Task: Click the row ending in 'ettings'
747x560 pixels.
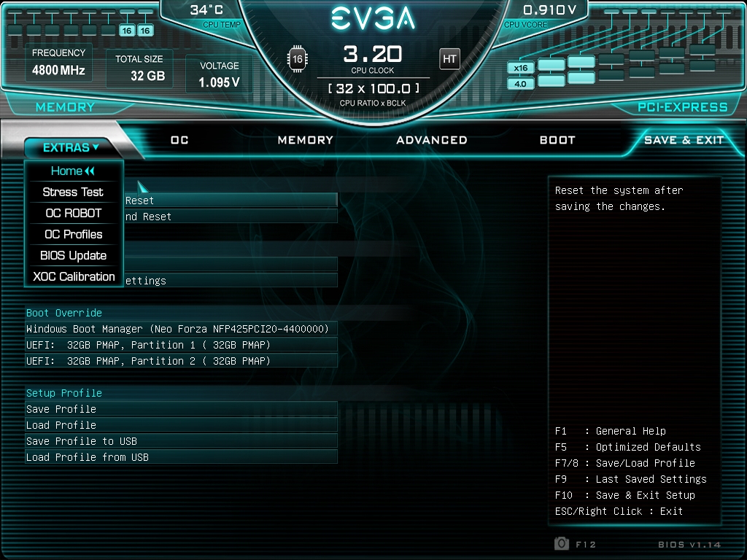Action: pyautogui.click(x=231, y=281)
